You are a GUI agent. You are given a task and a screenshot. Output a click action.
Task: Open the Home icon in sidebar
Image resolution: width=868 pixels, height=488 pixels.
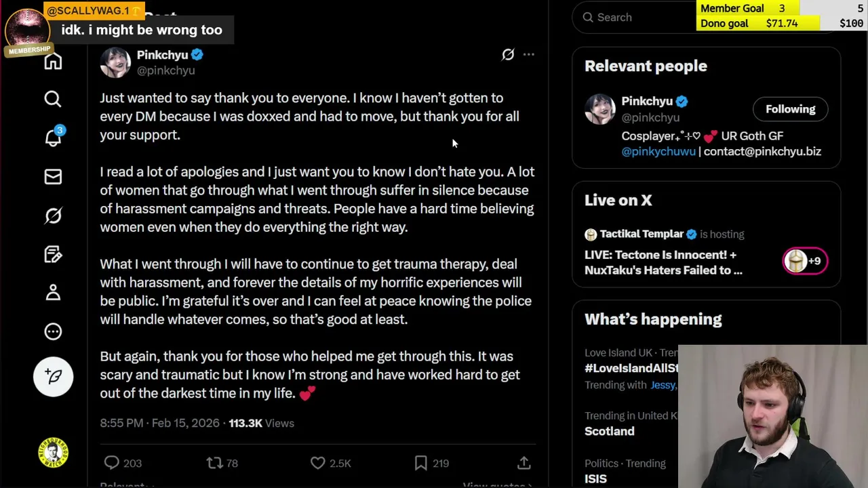click(x=53, y=62)
